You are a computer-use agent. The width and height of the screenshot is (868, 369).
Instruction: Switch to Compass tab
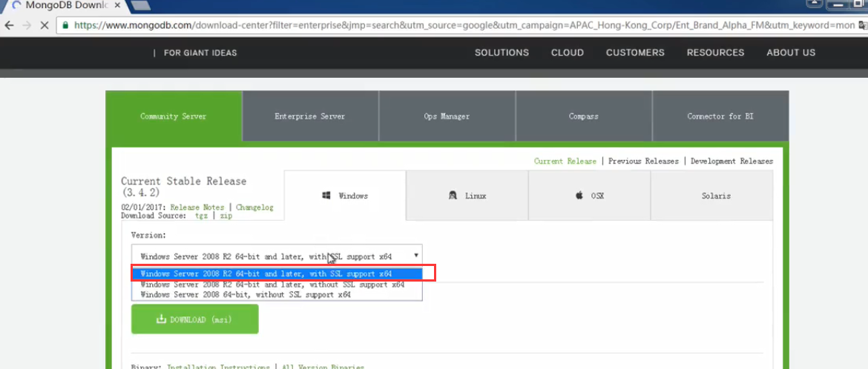tap(583, 116)
